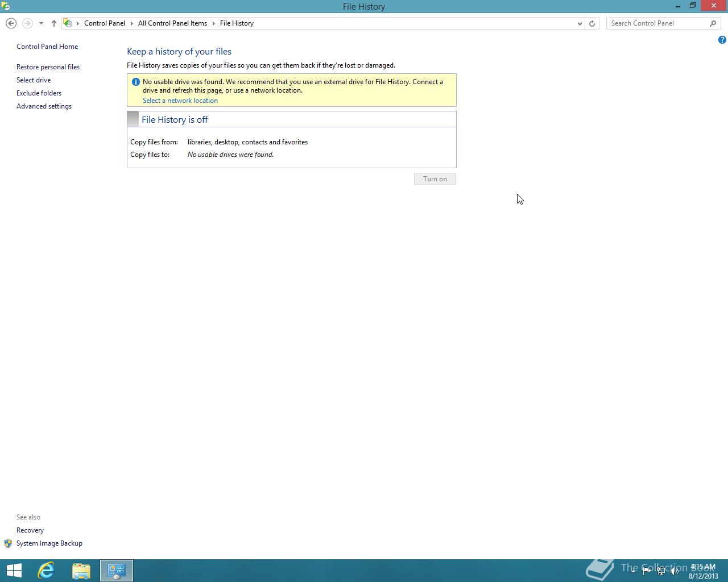
Task: Open the Recovery link under See also
Action: point(30,530)
